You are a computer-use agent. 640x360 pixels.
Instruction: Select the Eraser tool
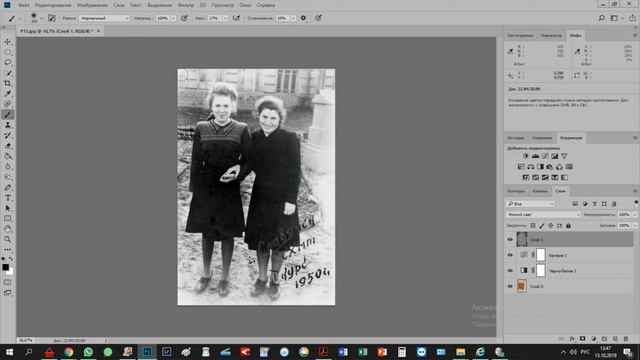[8, 146]
